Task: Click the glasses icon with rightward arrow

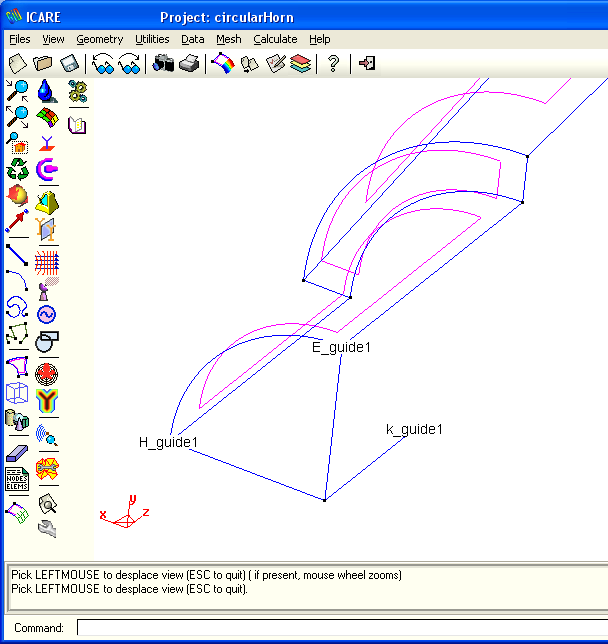Action: tap(129, 64)
